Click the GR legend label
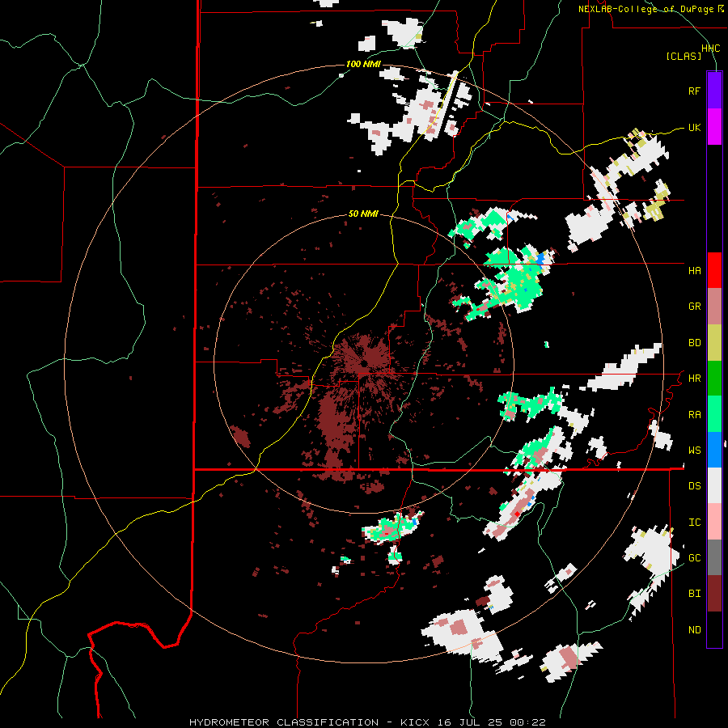This screenshot has height=728, width=728. (x=694, y=307)
